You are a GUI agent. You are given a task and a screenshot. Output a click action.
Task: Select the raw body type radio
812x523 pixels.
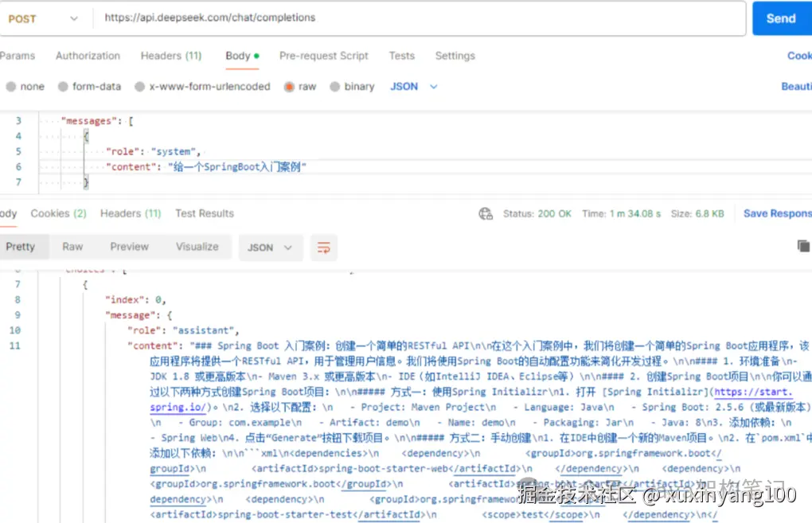(x=289, y=87)
